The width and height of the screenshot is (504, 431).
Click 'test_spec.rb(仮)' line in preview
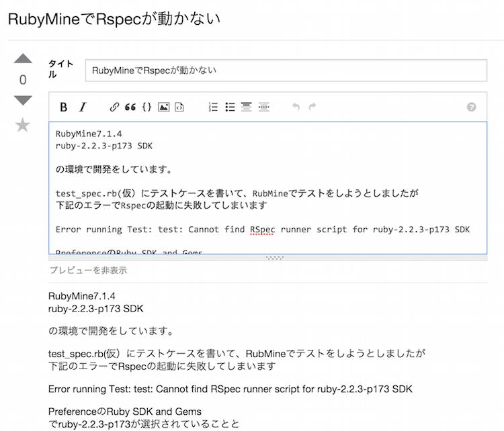237,354
